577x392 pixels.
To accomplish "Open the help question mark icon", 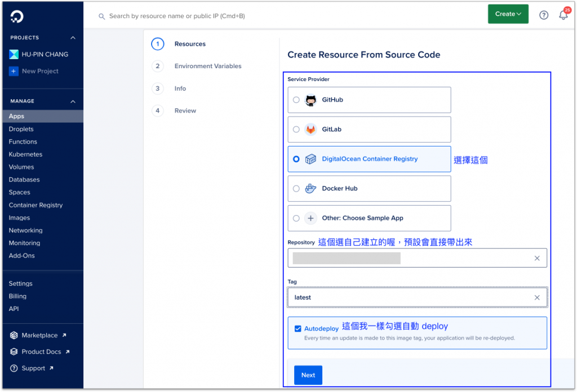I will (544, 15).
